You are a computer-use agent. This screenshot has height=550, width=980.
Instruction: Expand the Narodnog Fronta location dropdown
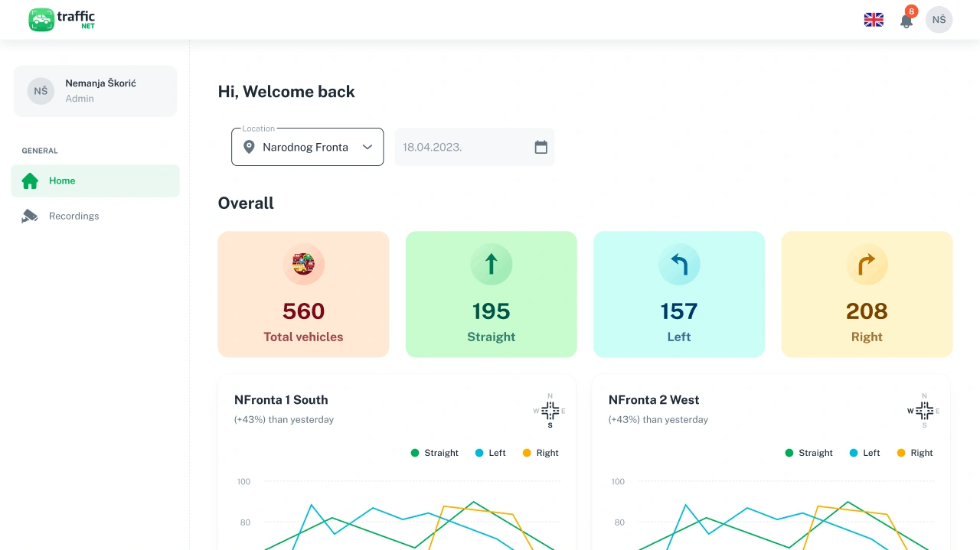pos(308,147)
